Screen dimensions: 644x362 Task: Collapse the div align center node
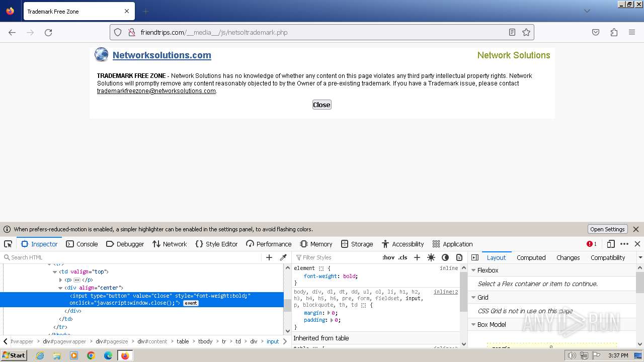(x=61, y=288)
